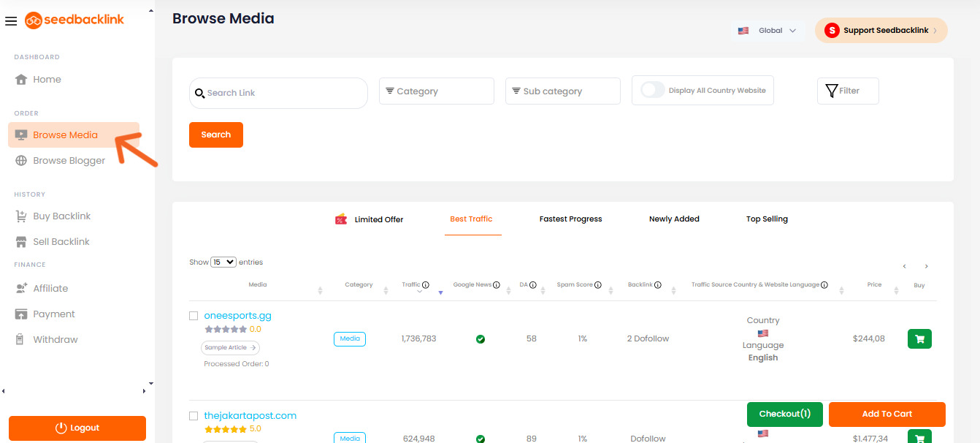Show DA info icon

[533, 285]
